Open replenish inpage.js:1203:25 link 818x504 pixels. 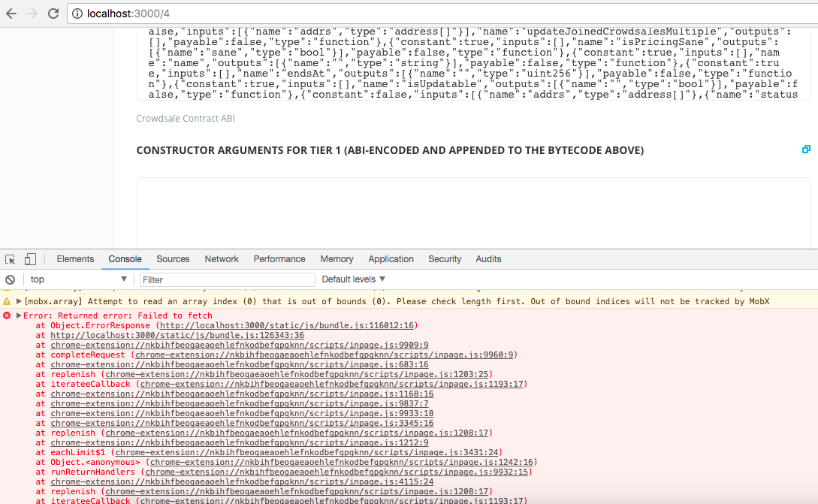[x=297, y=374]
